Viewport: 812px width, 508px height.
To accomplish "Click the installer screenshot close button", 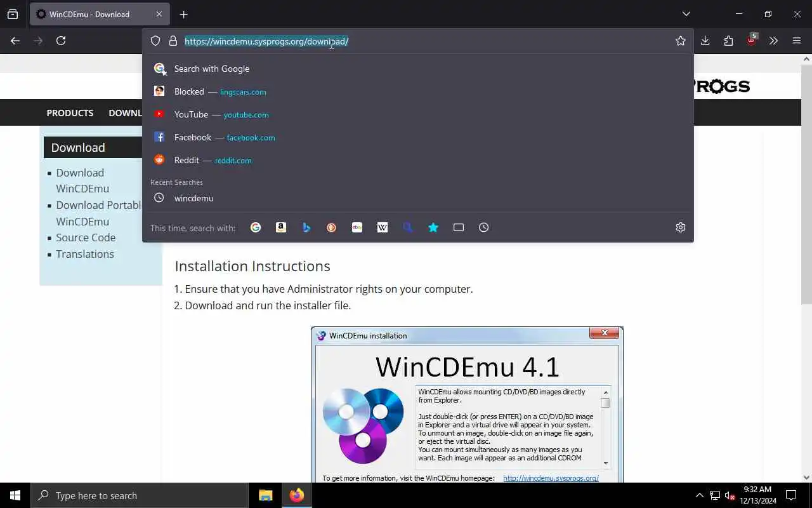I will tap(604, 333).
